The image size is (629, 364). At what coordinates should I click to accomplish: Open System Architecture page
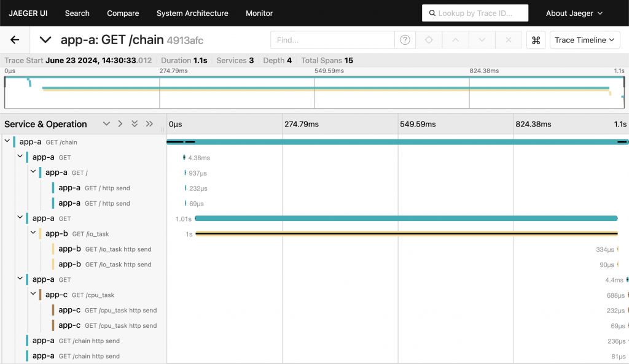192,14
